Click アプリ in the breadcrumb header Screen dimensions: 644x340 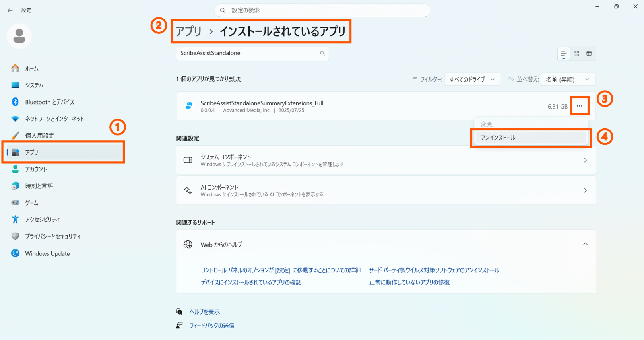coord(189,31)
